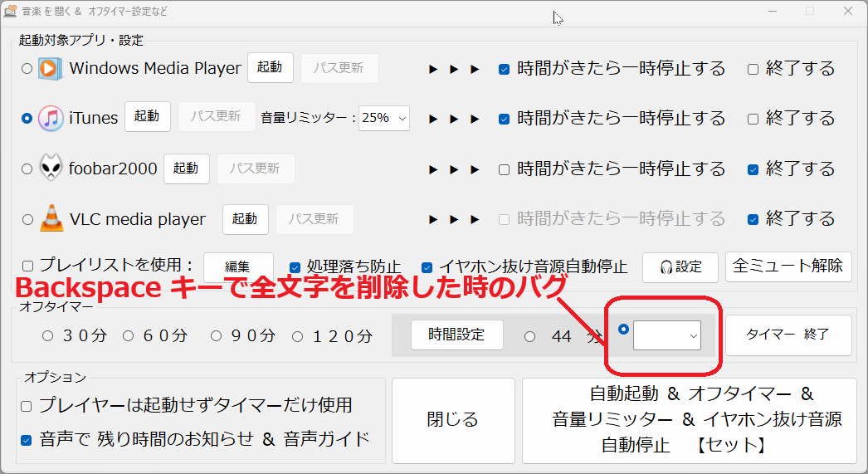Toggle 処理落ち防止 checkbox
This screenshot has height=474, width=868.
click(x=295, y=267)
